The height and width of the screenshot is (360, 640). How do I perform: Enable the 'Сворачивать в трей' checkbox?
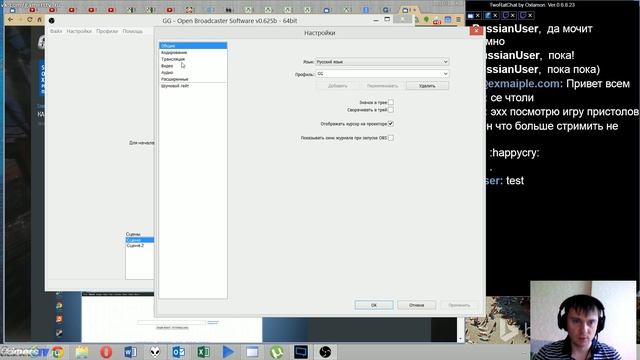pos(391,110)
